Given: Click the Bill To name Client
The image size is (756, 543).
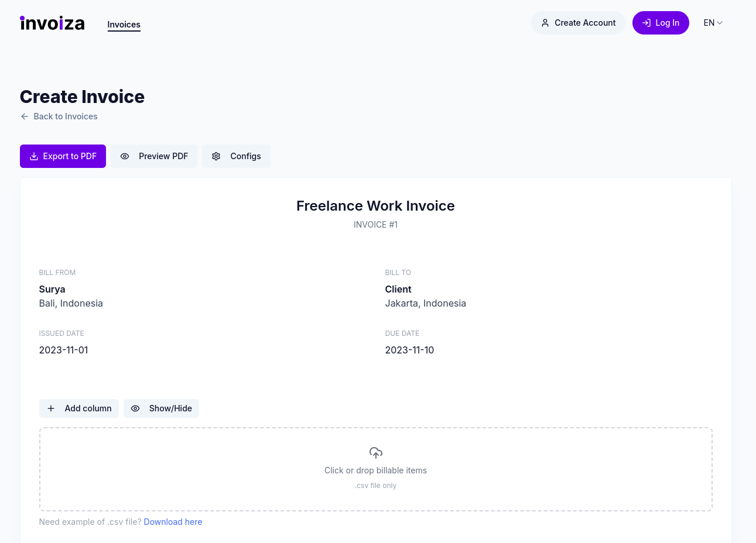Looking at the screenshot, I should (x=398, y=289).
